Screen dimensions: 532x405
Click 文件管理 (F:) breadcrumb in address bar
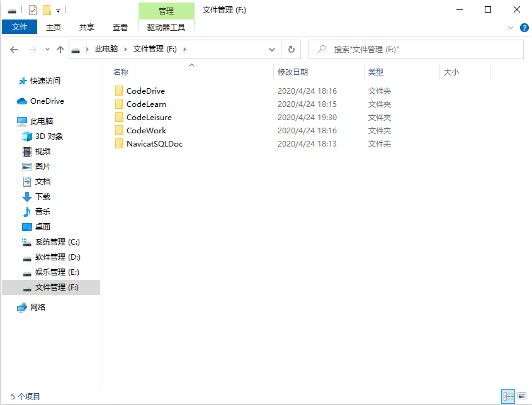click(x=155, y=49)
